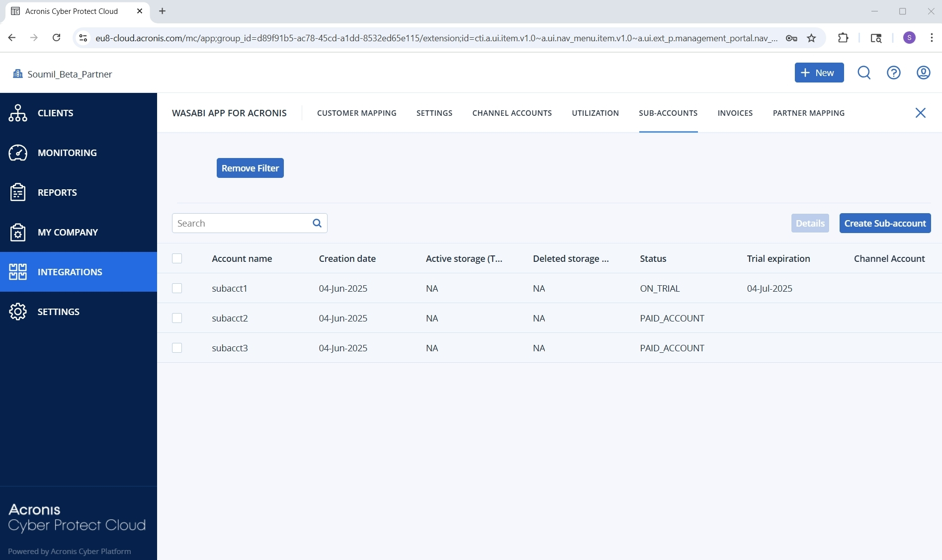Open the Utilization tab
This screenshot has width=942, height=560.
[x=595, y=113]
